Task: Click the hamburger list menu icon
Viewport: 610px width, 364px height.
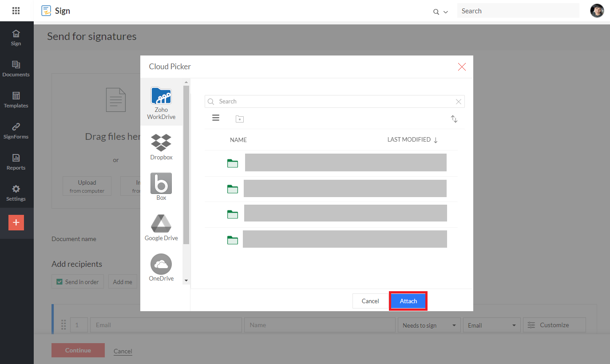Action: coord(216,118)
